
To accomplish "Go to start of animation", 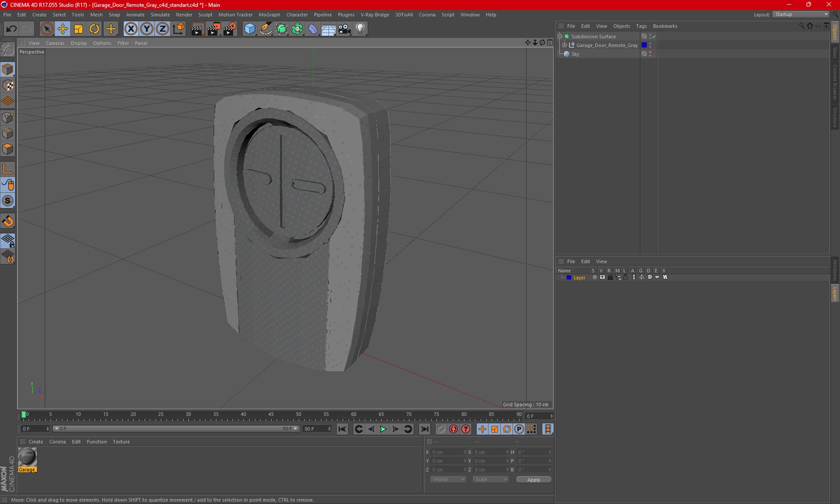I will coord(342,429).
